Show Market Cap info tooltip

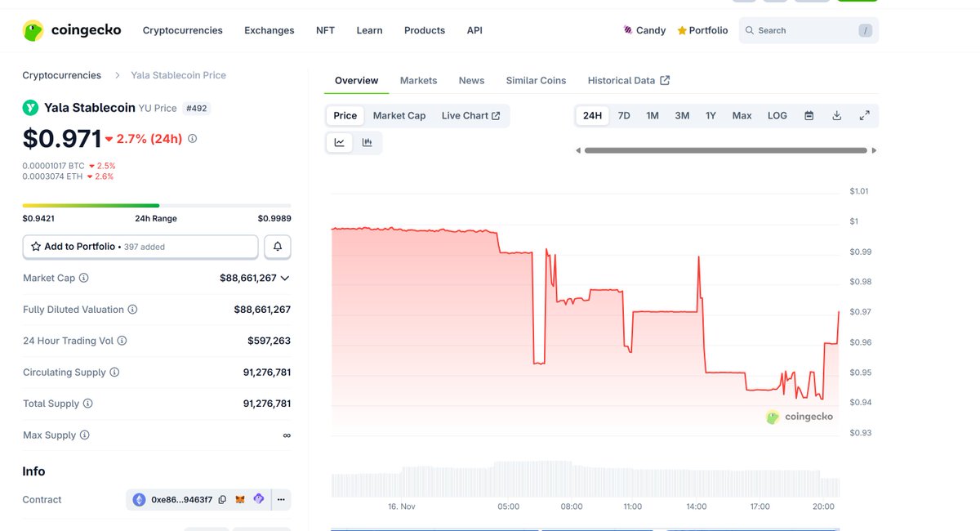point(84,278)
